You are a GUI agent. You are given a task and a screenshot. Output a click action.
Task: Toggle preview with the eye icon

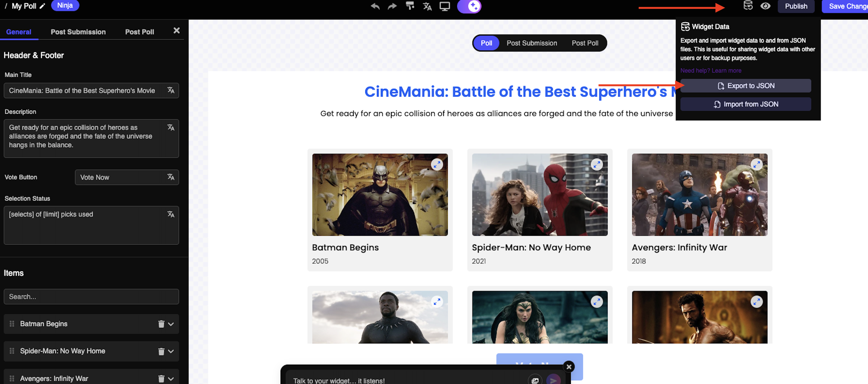point(765,6)
